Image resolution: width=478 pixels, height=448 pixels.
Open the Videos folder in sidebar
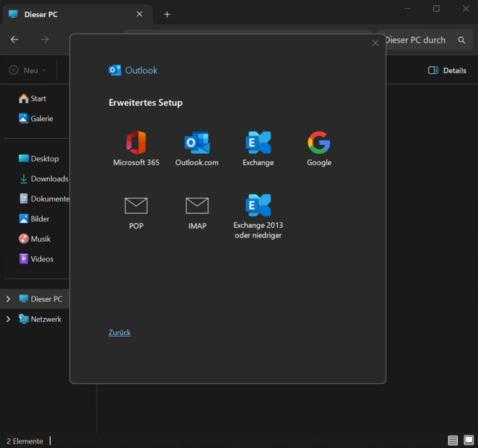click(x=36, y=259)
